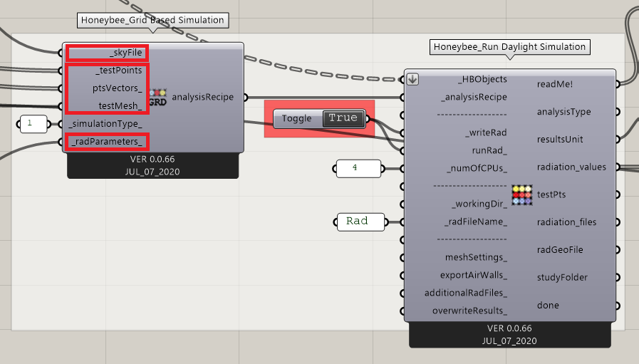The height and width of the screenshot is (364, 639).
Task: Click the analysisType output
Action: point(563,112)
